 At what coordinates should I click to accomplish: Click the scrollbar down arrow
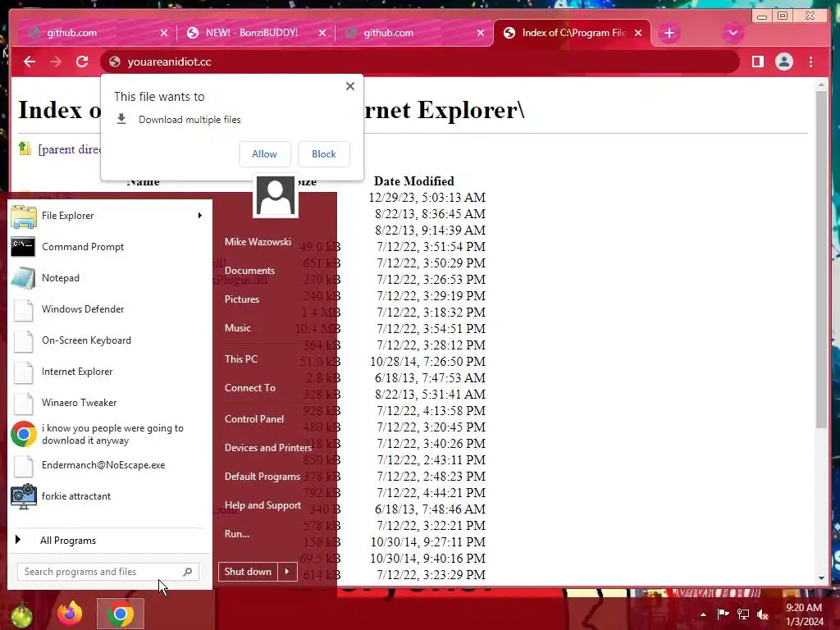pyautogui.click(x=822, y=578)
